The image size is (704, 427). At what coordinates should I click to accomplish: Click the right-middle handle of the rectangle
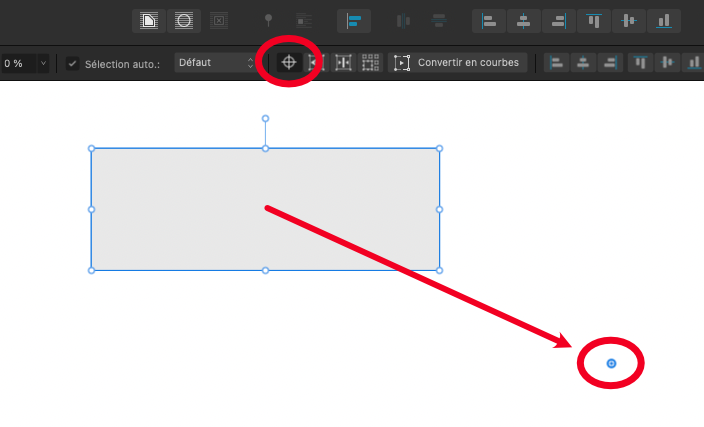440,209
